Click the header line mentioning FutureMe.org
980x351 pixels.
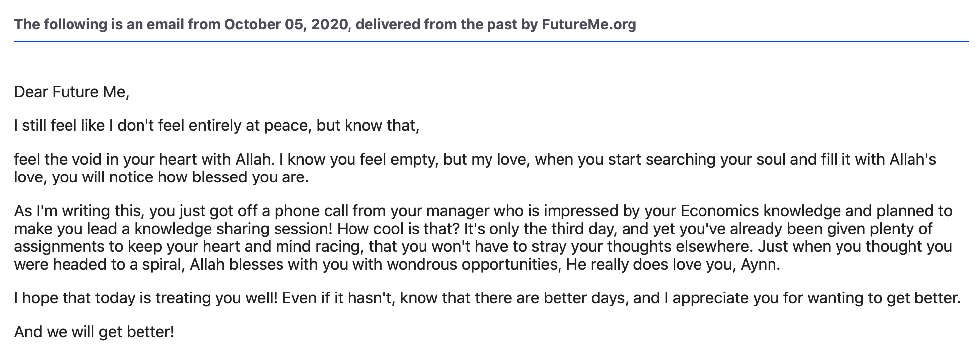click(x=325, y=24)
